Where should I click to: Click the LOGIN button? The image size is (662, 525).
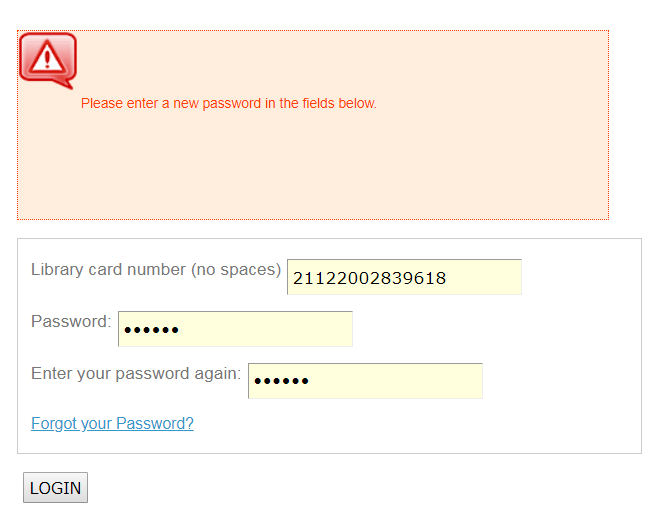point(55,487)
